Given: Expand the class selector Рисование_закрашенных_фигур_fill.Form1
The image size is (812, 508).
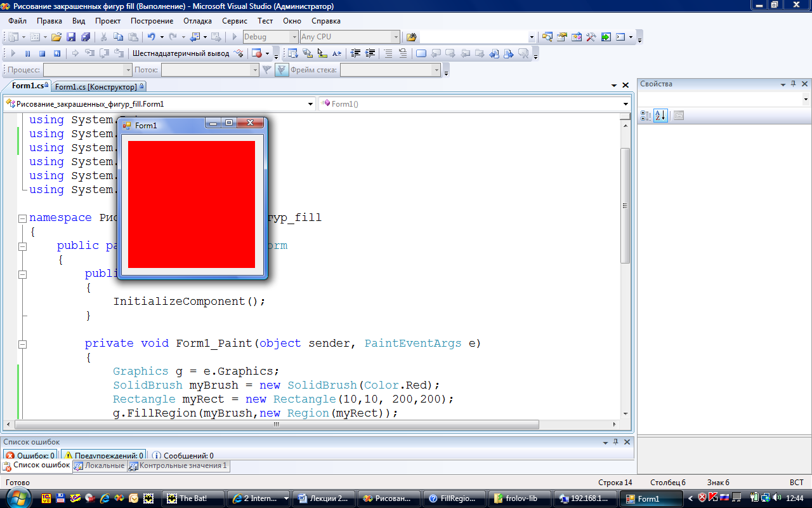Looking at the screenshot, I should (x=311, y=104).
